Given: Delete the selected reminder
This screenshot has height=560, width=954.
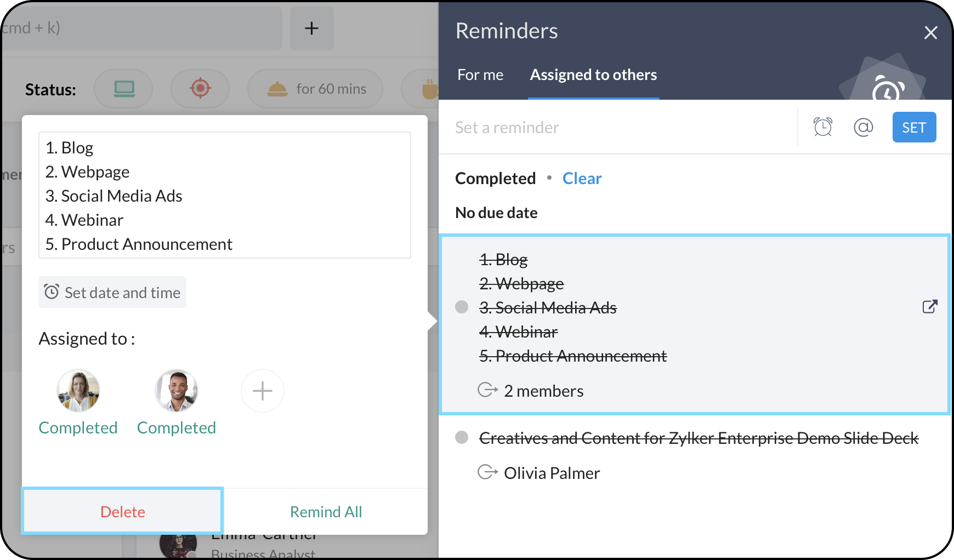Looking at the screenshot, I should (123, 512).
